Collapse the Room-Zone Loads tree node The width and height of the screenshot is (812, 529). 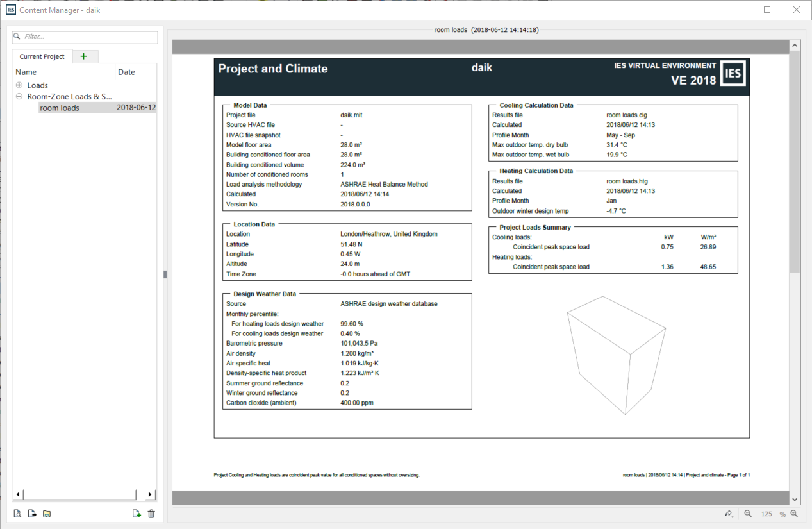point(19,97)
